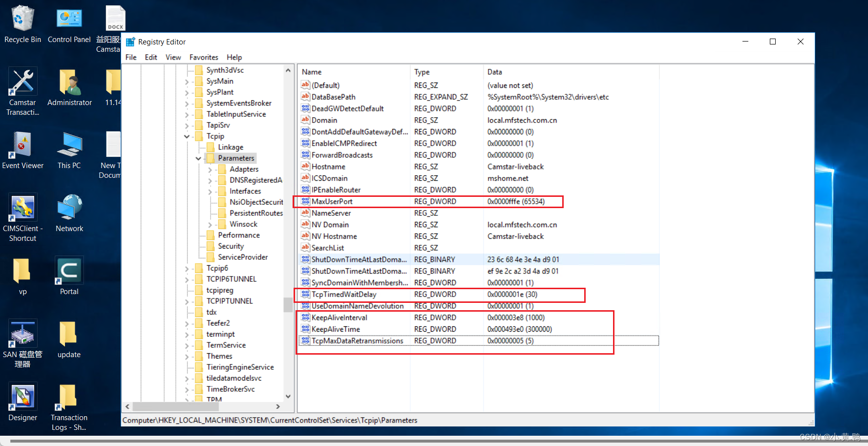Viewport: 868px width, 446px height.
Task: Select the KeepAliveInterval value icon
Action: [305, 318]
